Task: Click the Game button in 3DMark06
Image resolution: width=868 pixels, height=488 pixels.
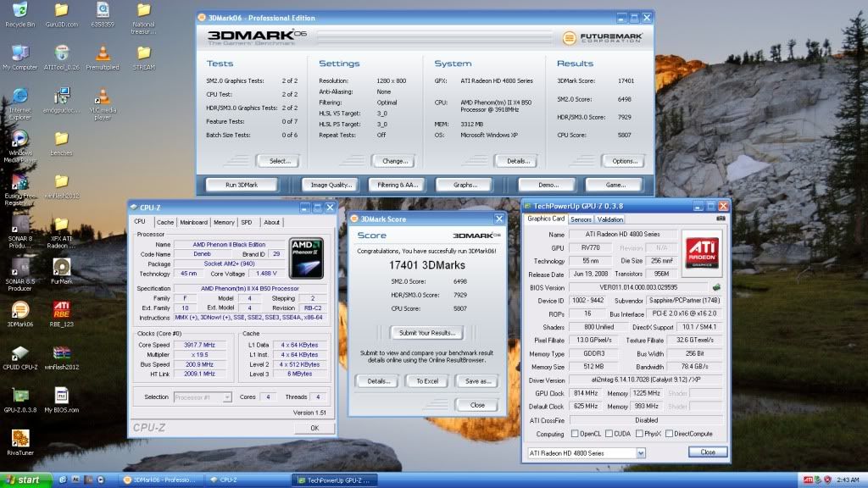Action: (x=615, y=185)
